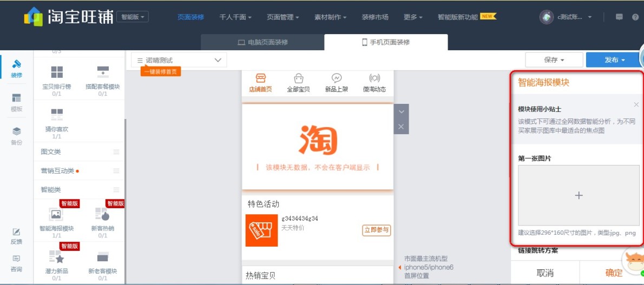
Task: Choose the 新客热销 module icon
Action: click(102, 215)
